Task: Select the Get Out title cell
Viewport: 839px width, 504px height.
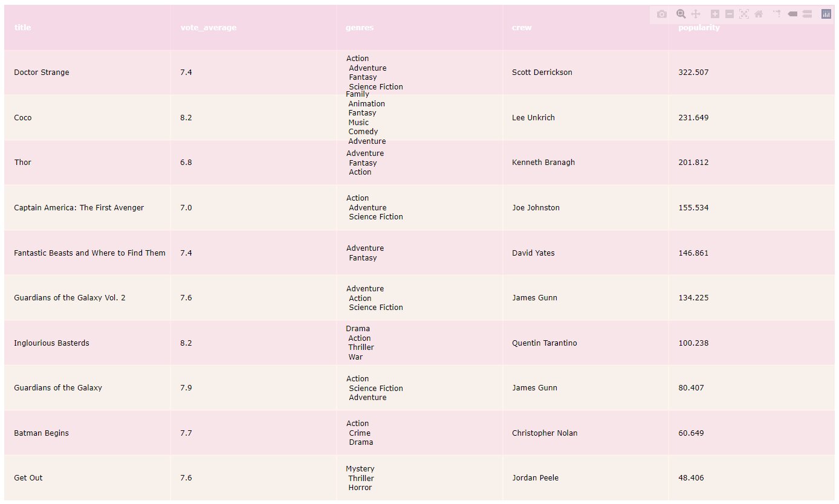Action: (x=28, y=478)
